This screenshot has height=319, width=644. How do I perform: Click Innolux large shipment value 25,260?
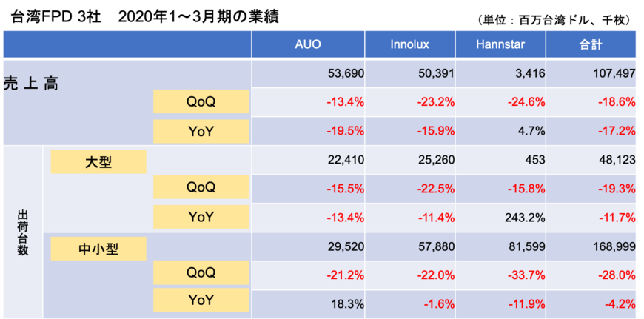[x=436, y=160]
